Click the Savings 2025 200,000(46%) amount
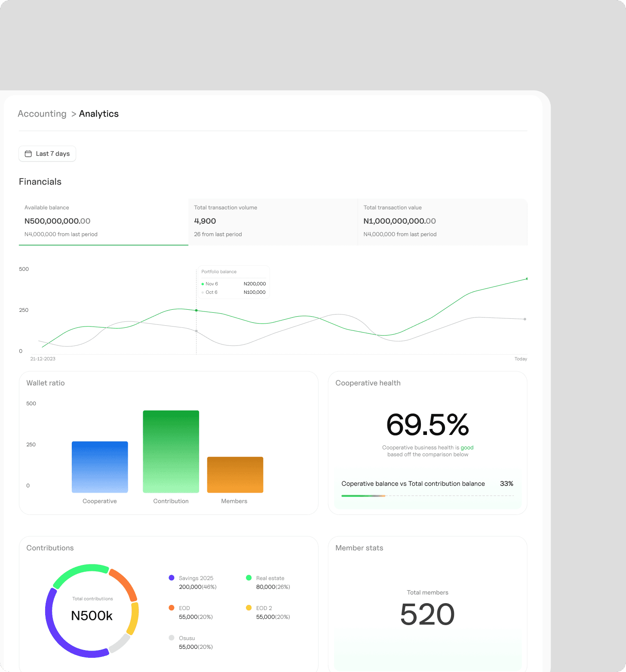Viewport: 626px width, 672px height. pyautogui.click(x=198, y=587)
